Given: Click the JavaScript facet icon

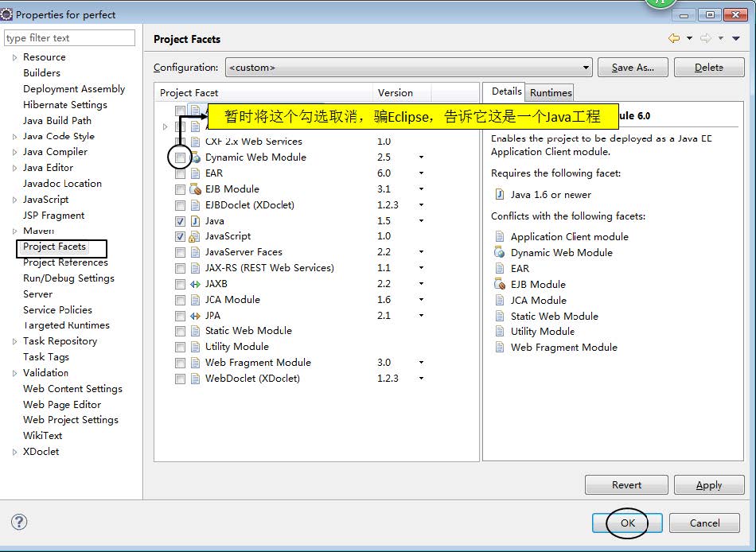Looking at the screenshot, I should click(195, 236).
